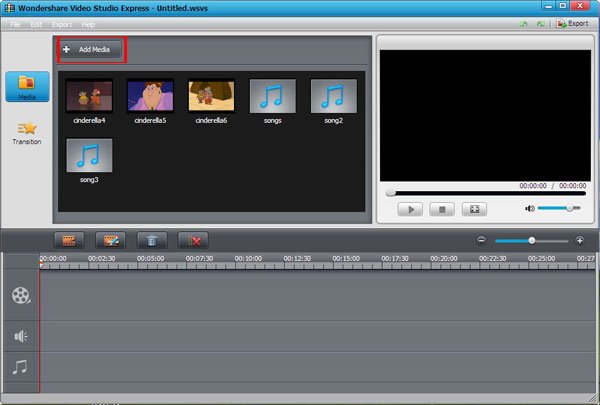Click the Export button at top right
The image size is (600, 405).
click(573, 24)
